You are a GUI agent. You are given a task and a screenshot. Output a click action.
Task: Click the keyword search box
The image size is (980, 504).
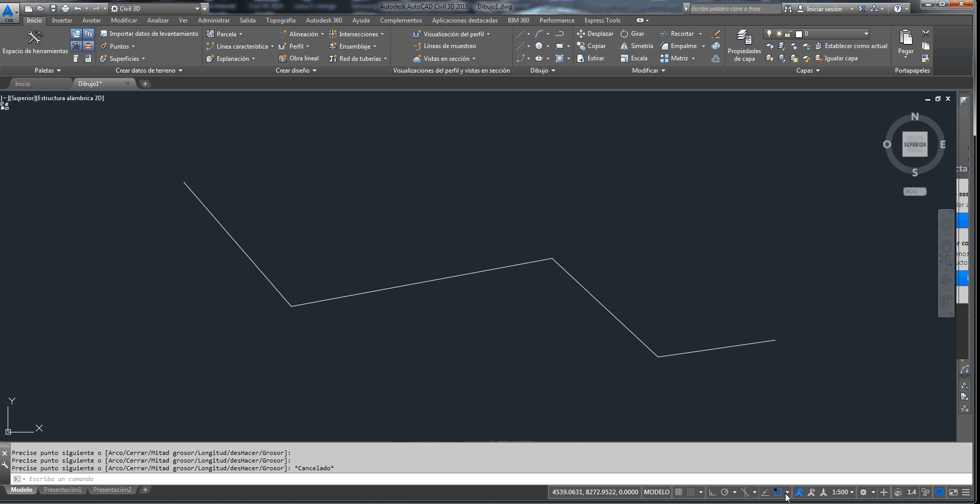[x=734, y=9]
